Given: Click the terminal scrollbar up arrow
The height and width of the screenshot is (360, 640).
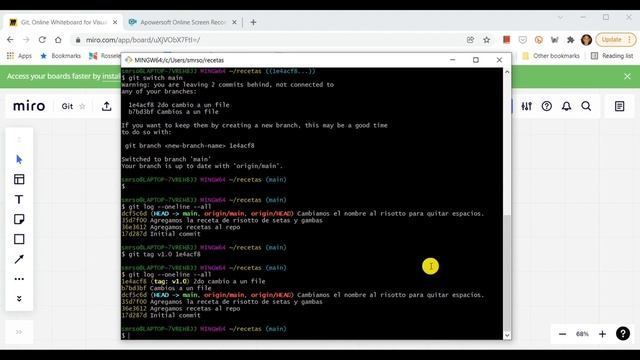Looking at the screenshot, I should tap(507, 72).
